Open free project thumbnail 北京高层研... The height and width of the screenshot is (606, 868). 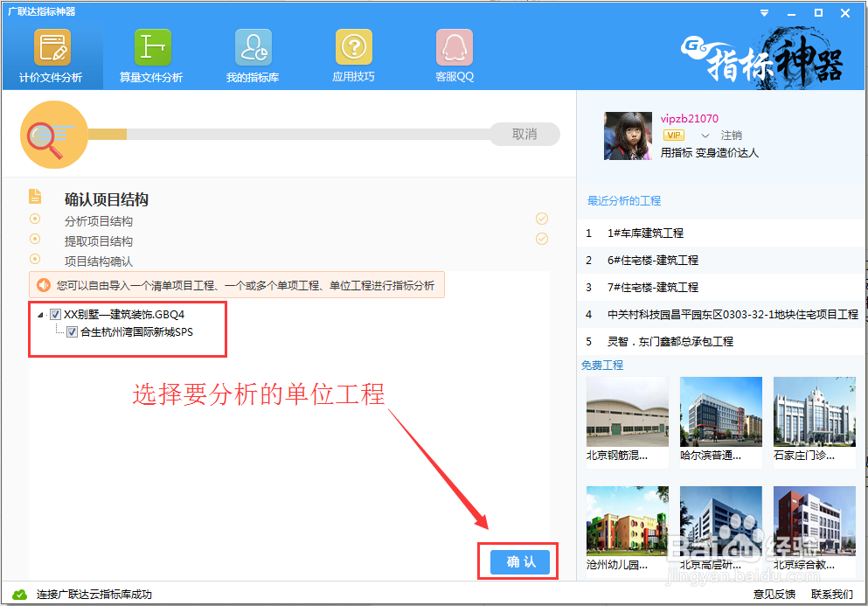coord(721,521)
